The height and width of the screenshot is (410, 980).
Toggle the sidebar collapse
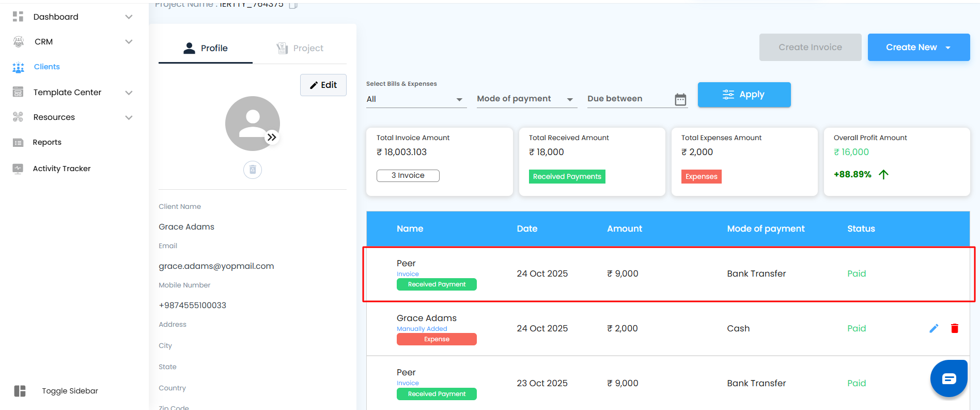(20, 391)
